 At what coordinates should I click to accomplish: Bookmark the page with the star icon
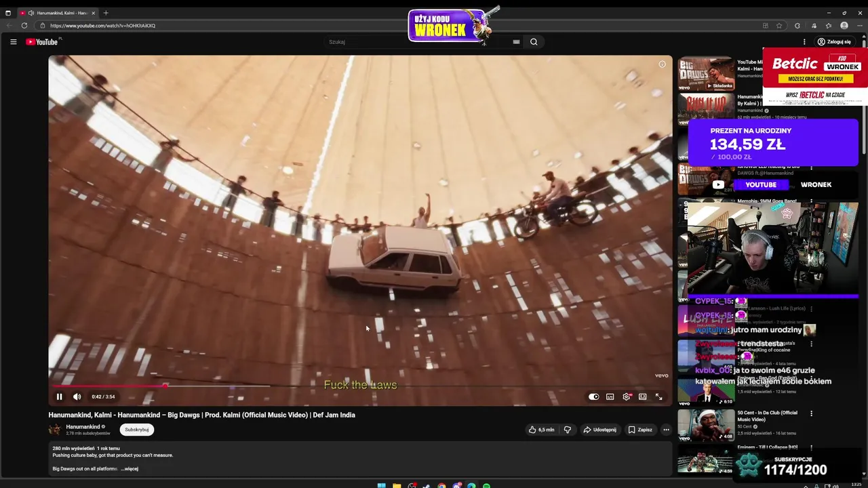point(779,25)
